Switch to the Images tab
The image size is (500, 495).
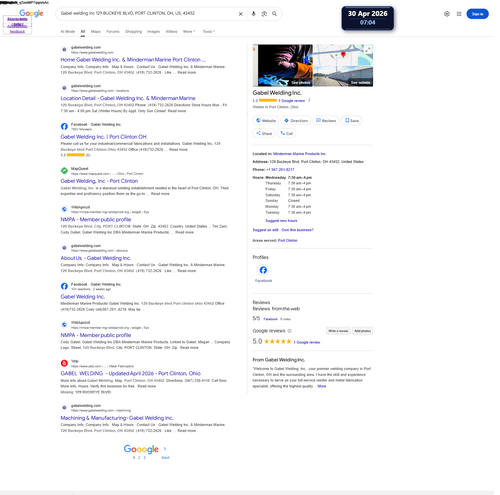pos(153,31)
